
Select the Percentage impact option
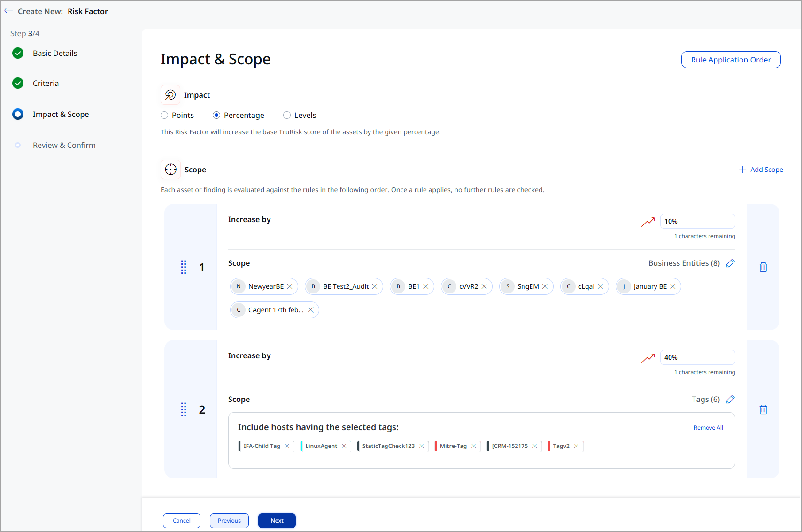coord(216,115)
